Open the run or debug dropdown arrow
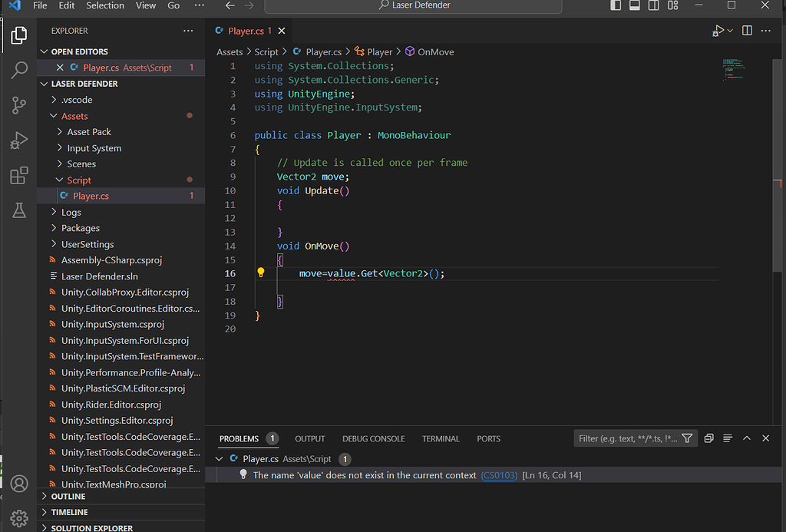The height and width of the screenshot is (532, 786). (x=729, y=31)
